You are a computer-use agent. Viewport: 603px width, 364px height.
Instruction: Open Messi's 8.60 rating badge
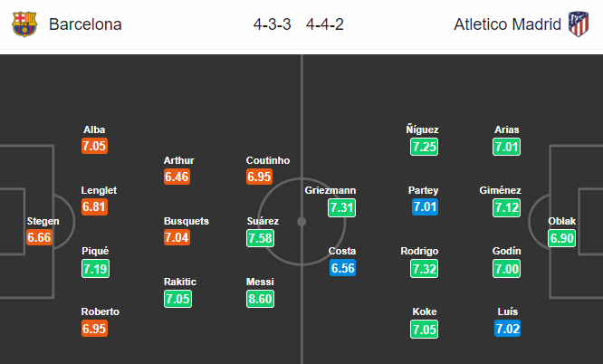point(261,299)
